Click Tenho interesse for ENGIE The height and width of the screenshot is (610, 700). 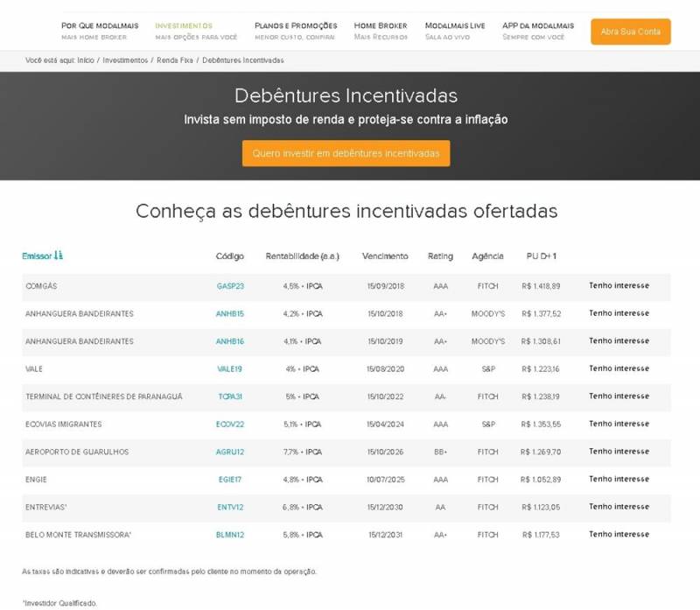pyautogui.click(x=619, y=479)
